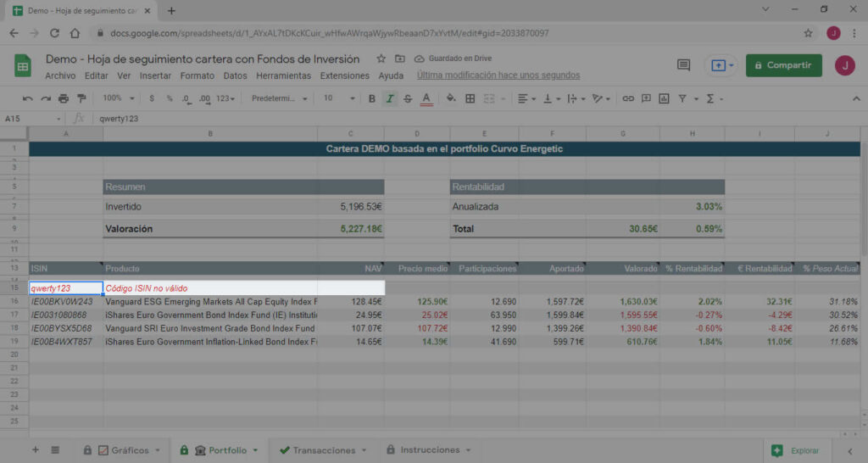868x463 pixels.
Task: Undo the last action
Action: tap(28, 98)
